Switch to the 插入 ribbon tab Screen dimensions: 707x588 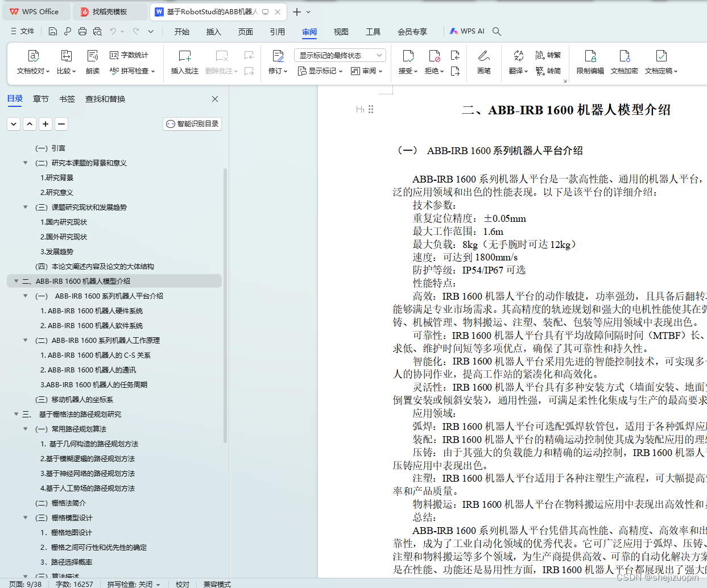point(213,31)
